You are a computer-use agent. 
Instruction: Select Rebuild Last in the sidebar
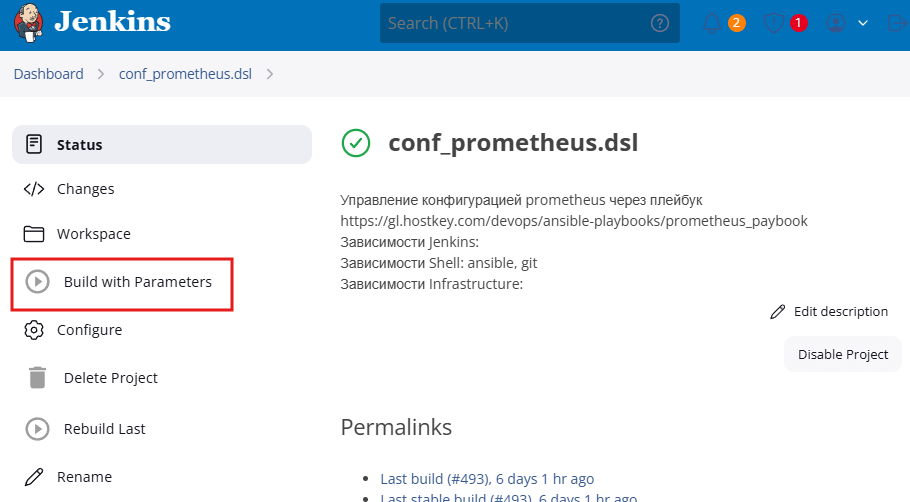coord(104,429)
